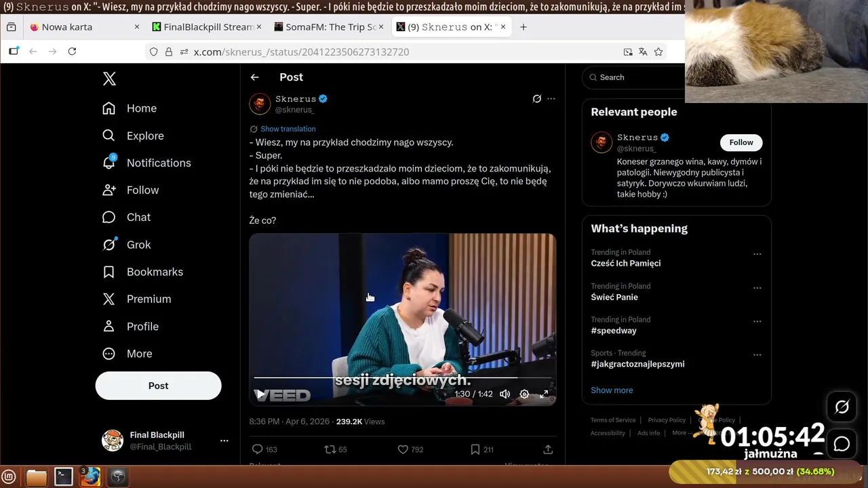Viewport: 868px width, 488px height.
Task: Open Explore in X sidebar
Action: coord(133,136)
